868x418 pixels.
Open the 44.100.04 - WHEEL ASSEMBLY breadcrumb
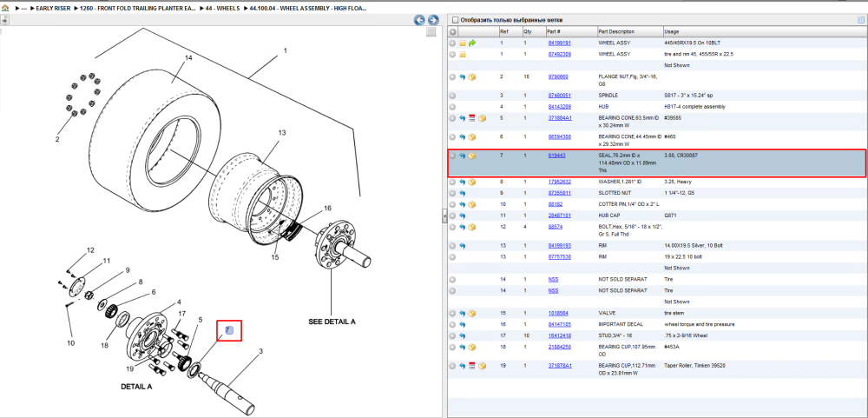[308, 9]
